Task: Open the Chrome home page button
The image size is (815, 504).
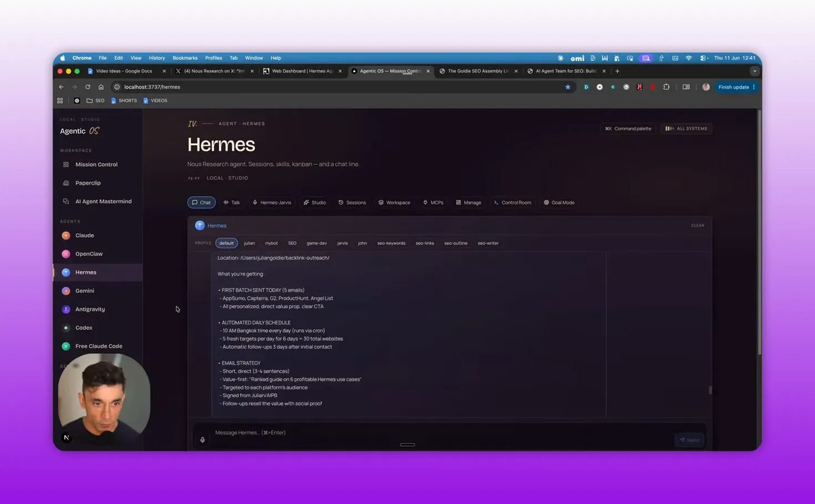Action: tap(101, 87)
